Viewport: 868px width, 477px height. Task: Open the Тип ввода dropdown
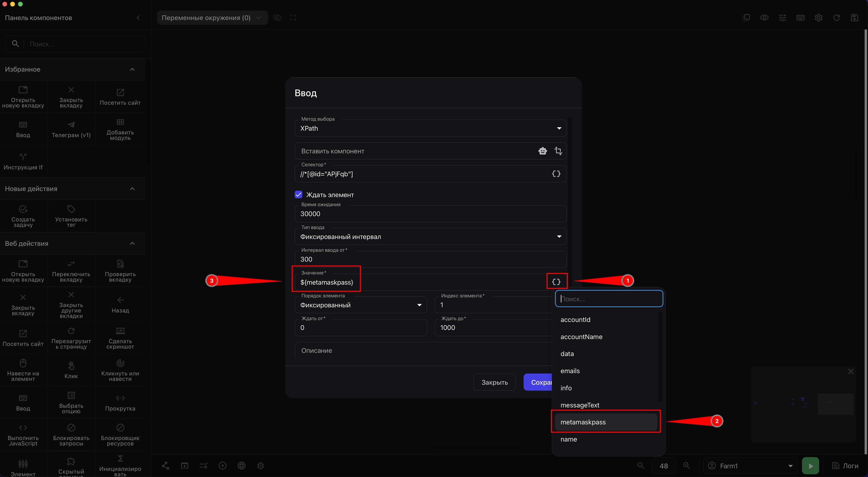click(x=430, y=237)
